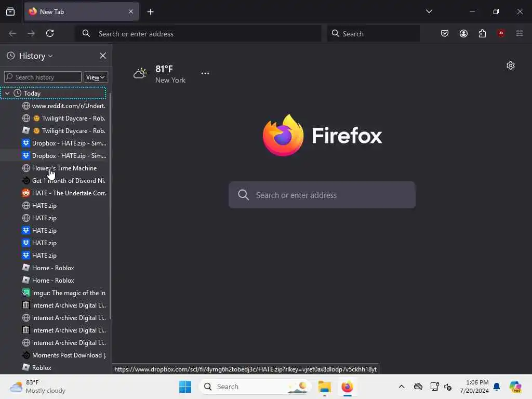
Task: Open a new tab with plus button
Action: (150, 12)
